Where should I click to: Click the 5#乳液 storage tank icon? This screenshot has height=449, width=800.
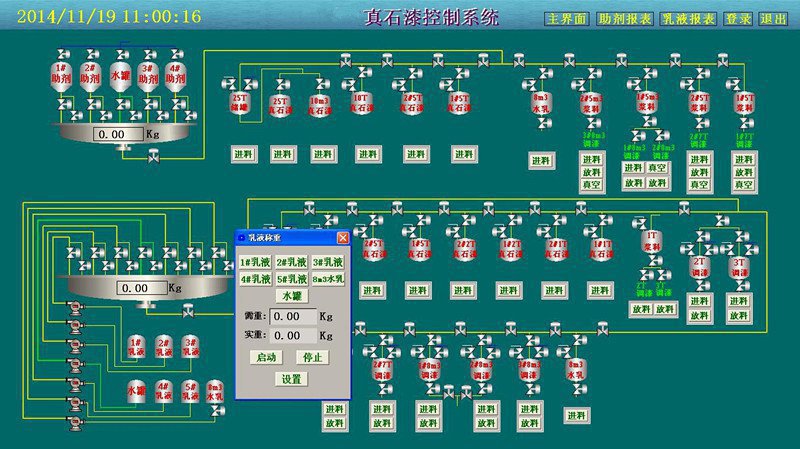(x=190, y=391)
